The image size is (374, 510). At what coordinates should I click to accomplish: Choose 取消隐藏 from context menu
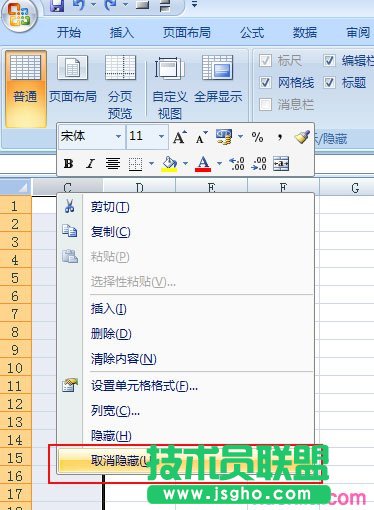[x=185, y=461]
